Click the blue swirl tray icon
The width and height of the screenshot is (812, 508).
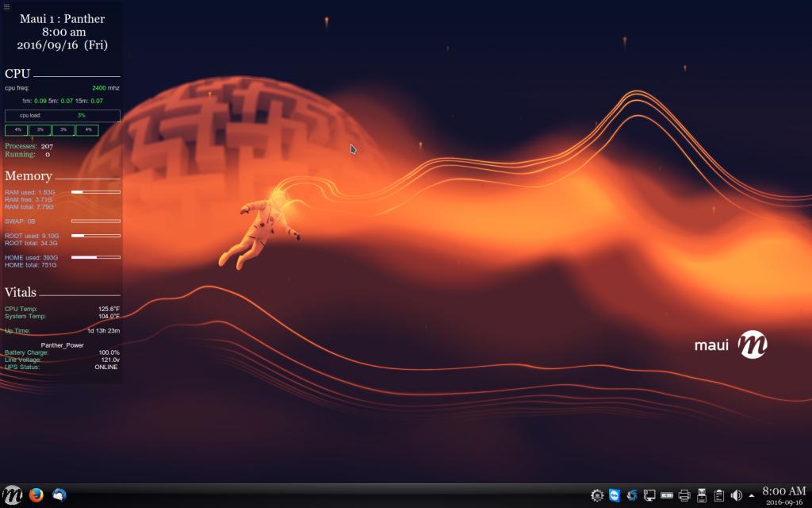(x=632, y=495)
